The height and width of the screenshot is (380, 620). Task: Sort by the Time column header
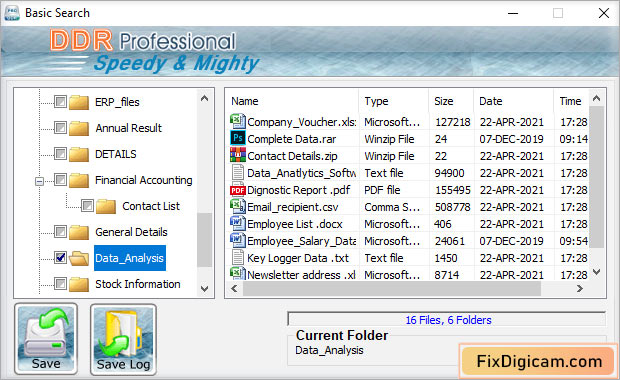570,101
